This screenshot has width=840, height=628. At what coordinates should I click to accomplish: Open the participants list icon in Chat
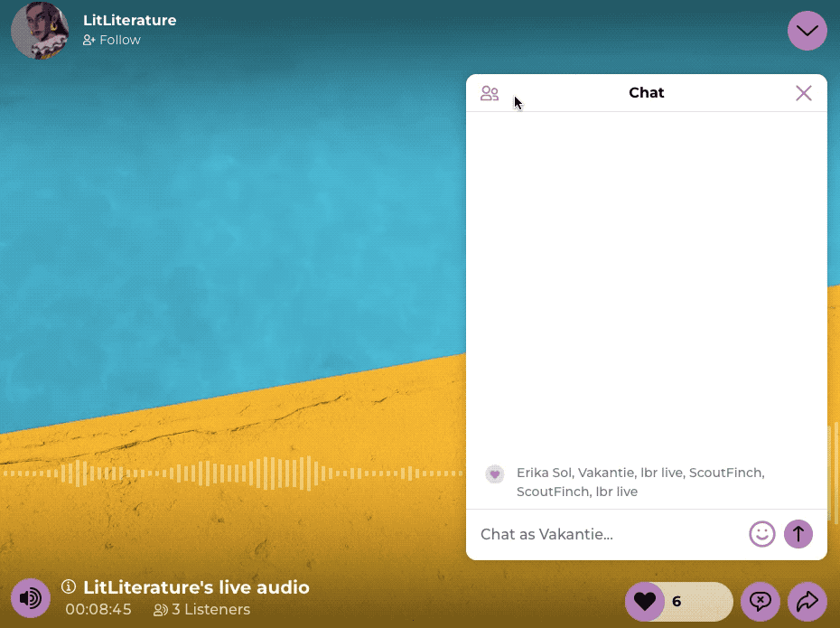coord(490,93)
